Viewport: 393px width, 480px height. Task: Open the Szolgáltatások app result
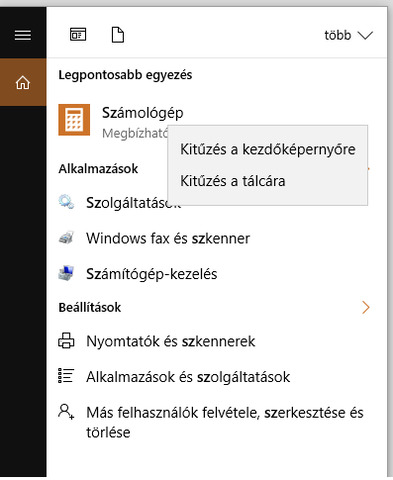(x=133, y=203)
